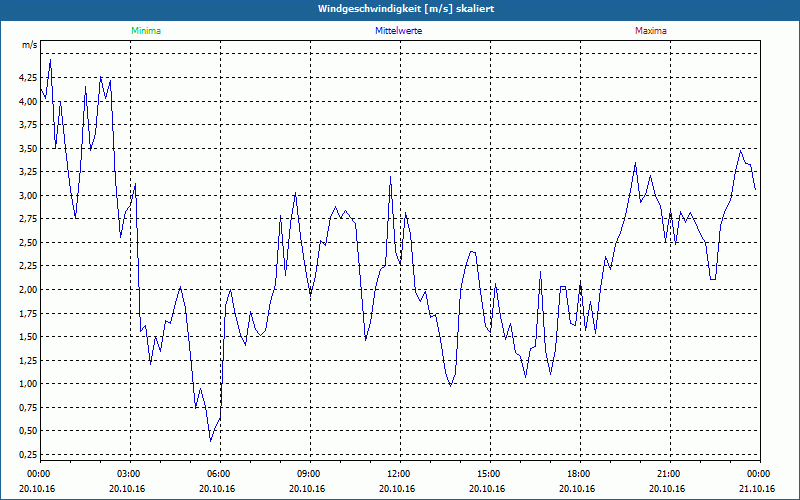
Task: Click the 2,50 y-axis tick label
Action: click(x=29, y=242)
